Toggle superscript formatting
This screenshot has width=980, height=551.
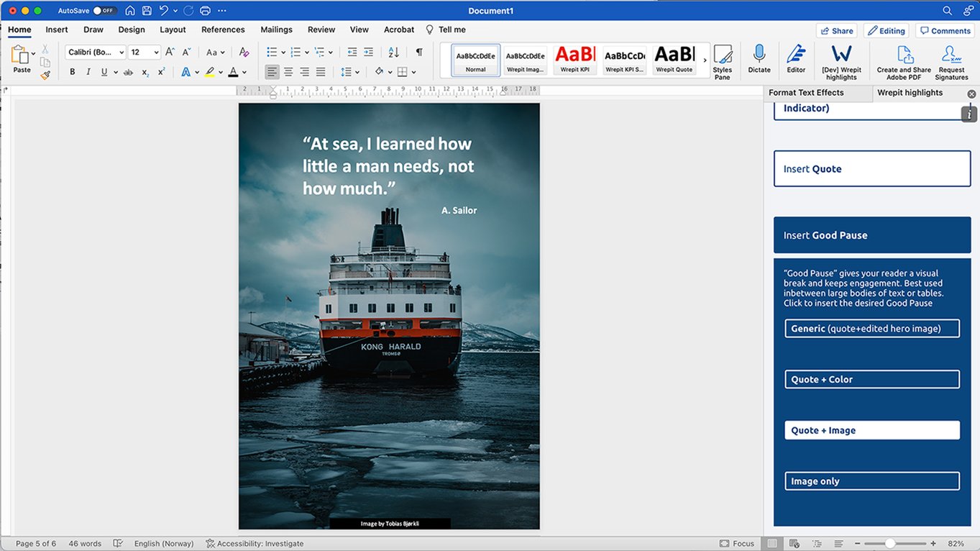161,72
